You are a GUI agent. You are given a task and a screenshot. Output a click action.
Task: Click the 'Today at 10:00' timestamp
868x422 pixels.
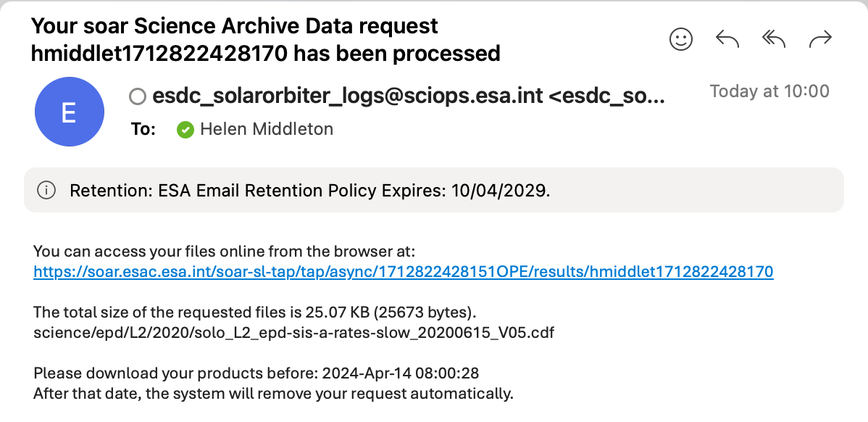[x=769, y=91]
